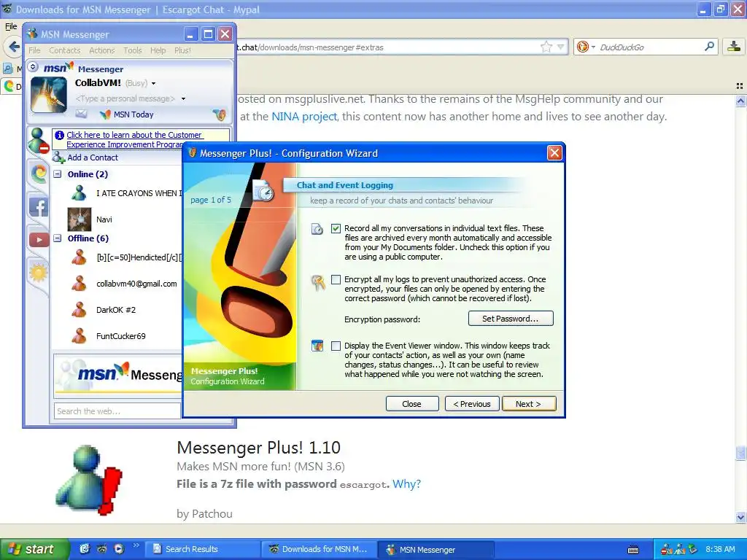
Task: Open the MSN Today butterfly icon
Action: click(105, 114)
